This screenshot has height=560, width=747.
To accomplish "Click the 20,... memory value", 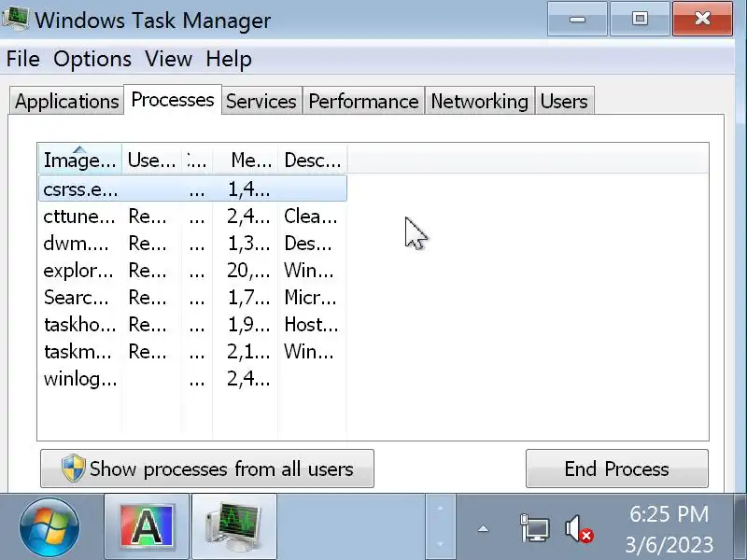I will click(248, 271).
